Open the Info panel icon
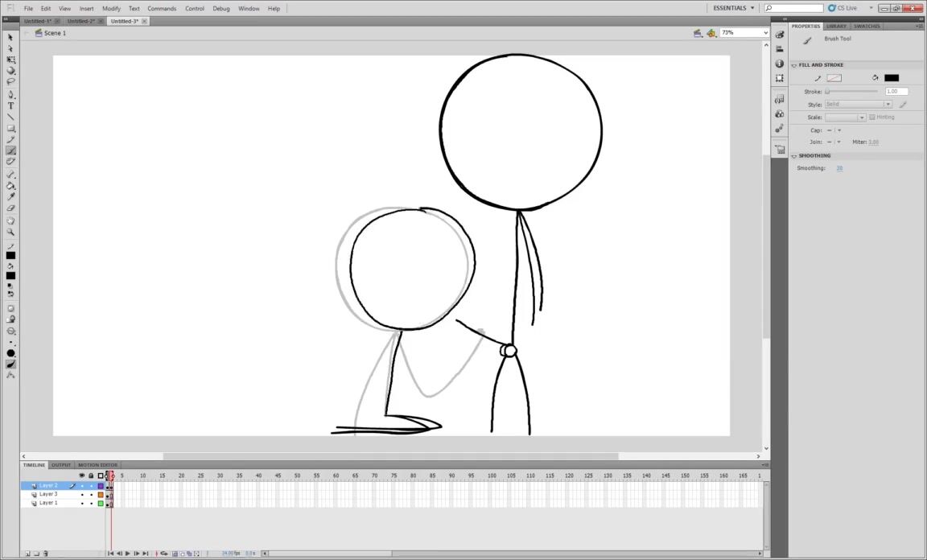Viewport: 927px width, 560px height. click(x=779, y=64)
